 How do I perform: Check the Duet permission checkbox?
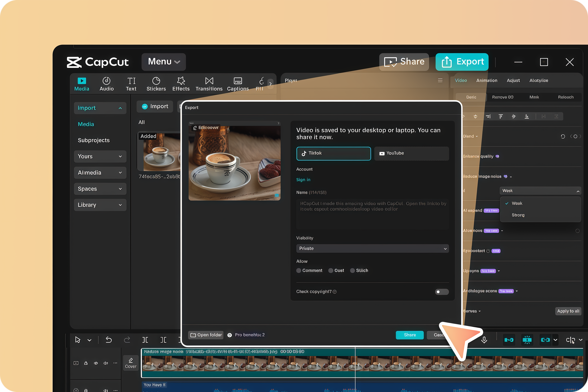click(331, 271)
